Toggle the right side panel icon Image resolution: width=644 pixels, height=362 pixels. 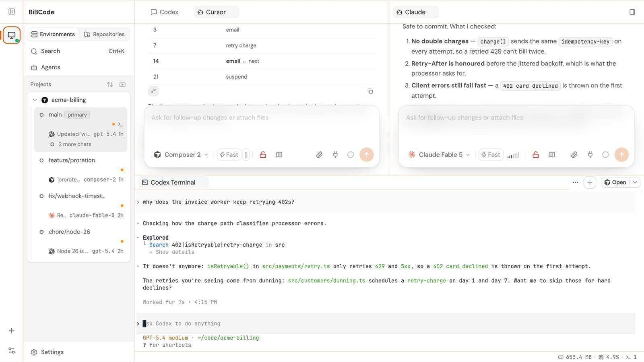click(632, 12)
